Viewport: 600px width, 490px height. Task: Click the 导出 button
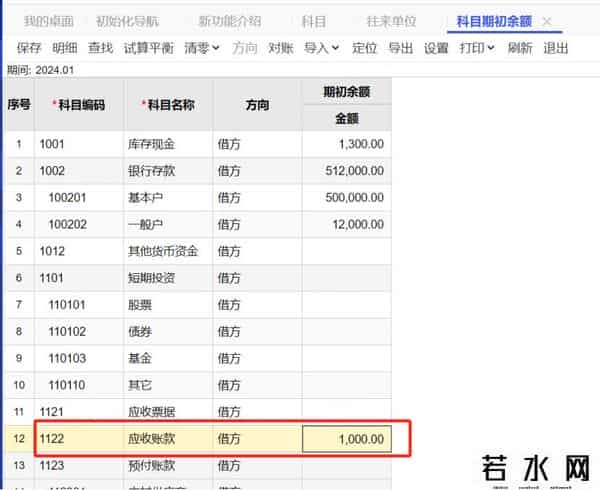[x=400, y=48]
